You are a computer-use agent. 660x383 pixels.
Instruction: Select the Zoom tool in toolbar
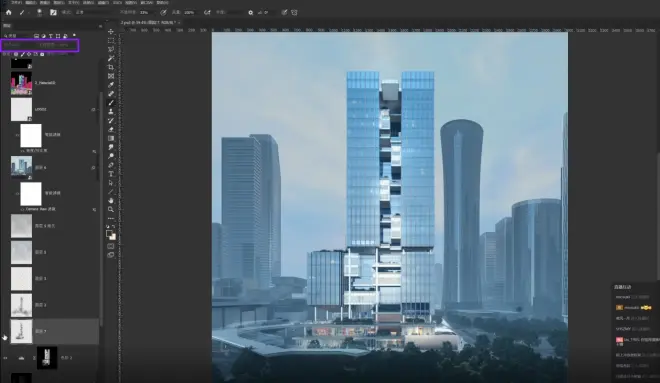click(111, 209)
